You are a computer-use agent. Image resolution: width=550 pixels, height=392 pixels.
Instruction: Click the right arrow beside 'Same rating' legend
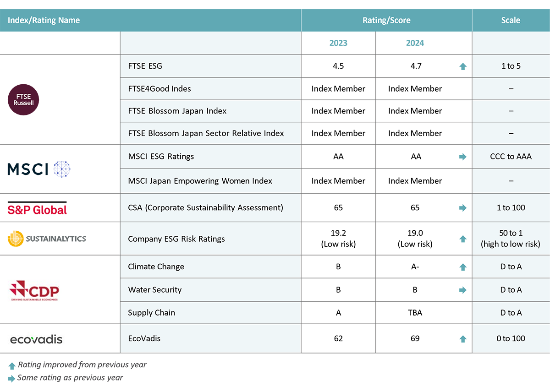11,379
